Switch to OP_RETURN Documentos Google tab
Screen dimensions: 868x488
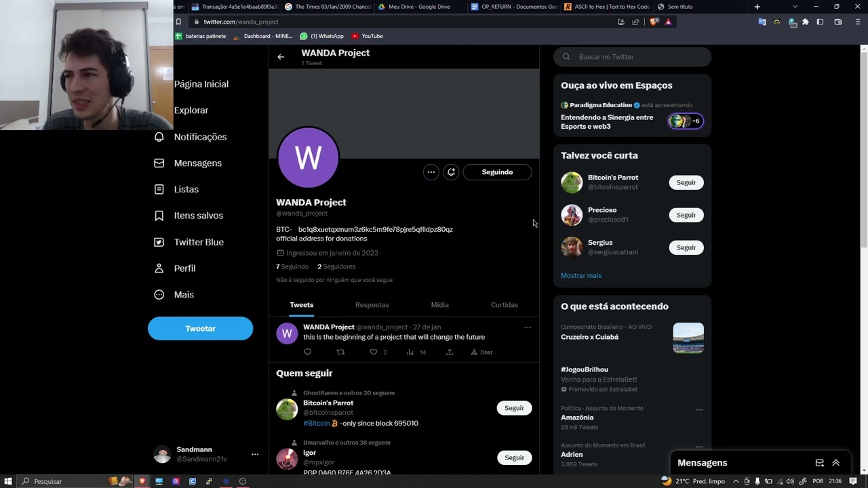point(514,7)
